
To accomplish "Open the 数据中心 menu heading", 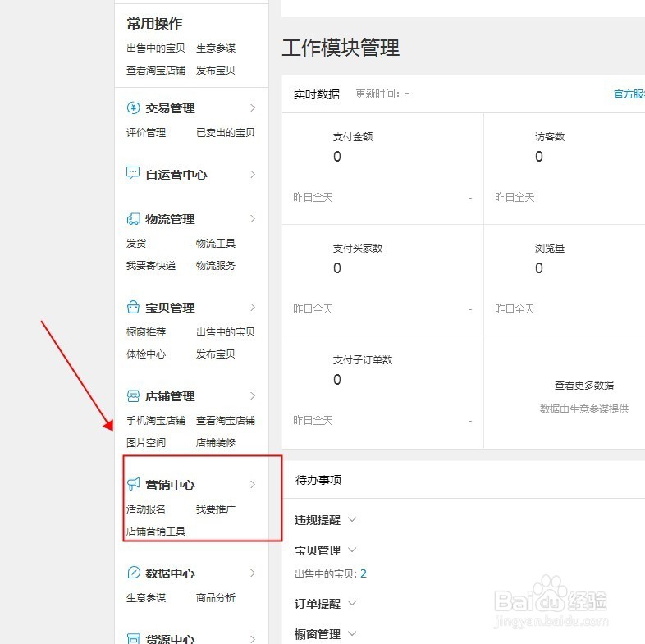I will tap(170, 573).
